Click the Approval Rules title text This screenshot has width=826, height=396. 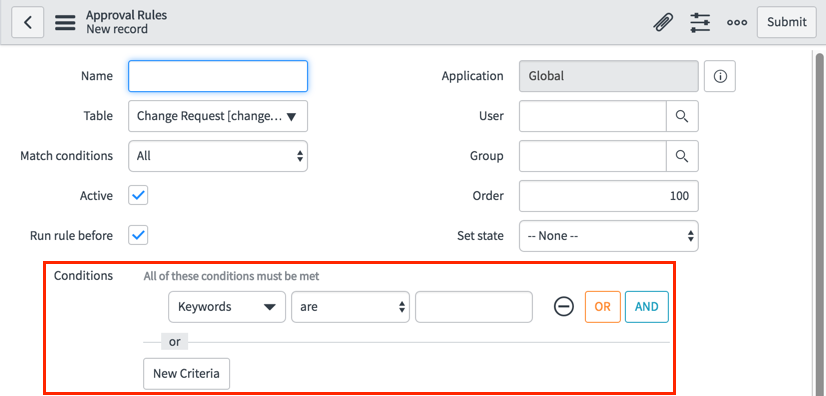tap(126, 15)
